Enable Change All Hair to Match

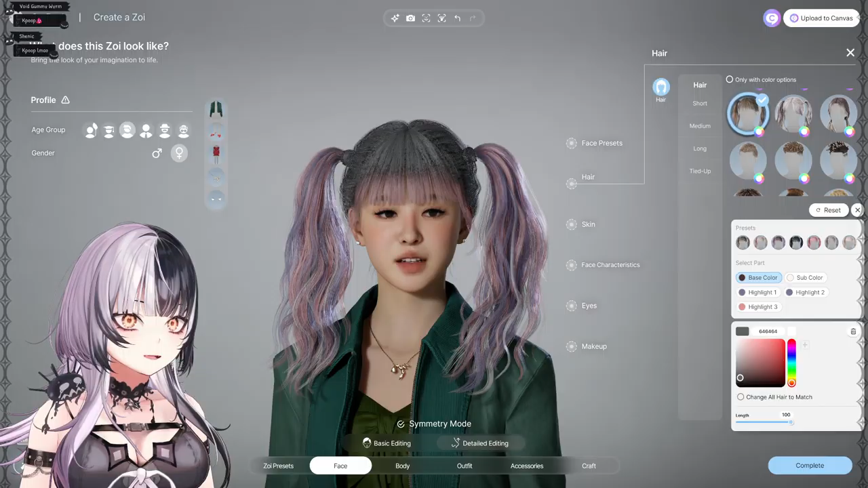(741, 397)
